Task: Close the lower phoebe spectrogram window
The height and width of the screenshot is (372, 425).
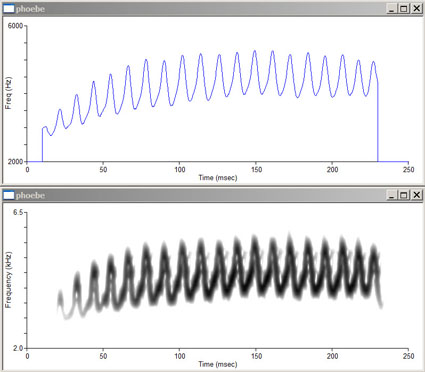Action: (416, 195)
